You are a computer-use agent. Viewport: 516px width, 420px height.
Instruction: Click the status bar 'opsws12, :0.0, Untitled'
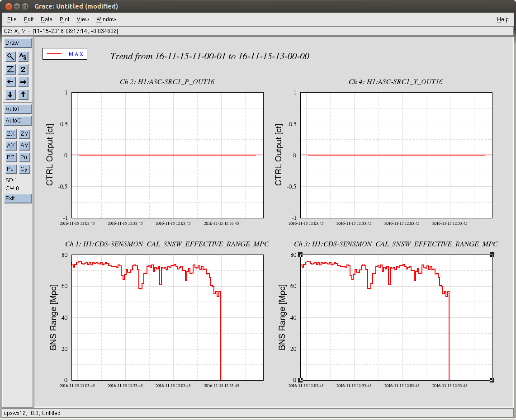tap(258, 413)
